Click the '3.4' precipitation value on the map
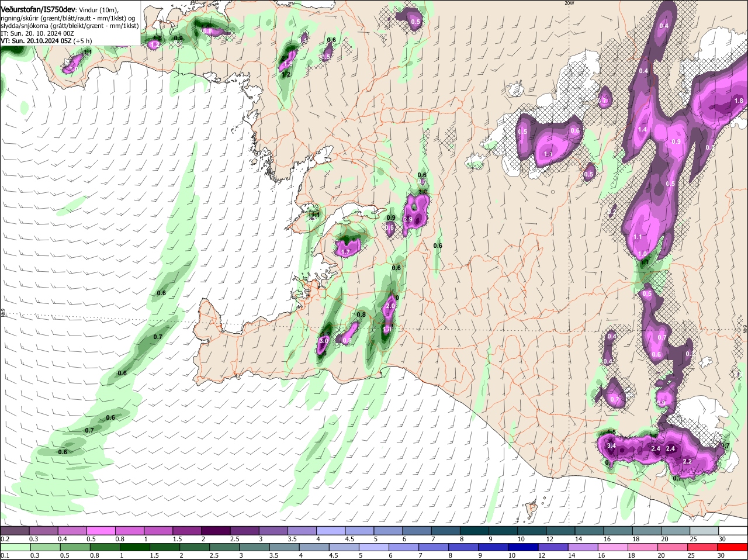This screenshot has width=748, height=560. click(612, 446)
